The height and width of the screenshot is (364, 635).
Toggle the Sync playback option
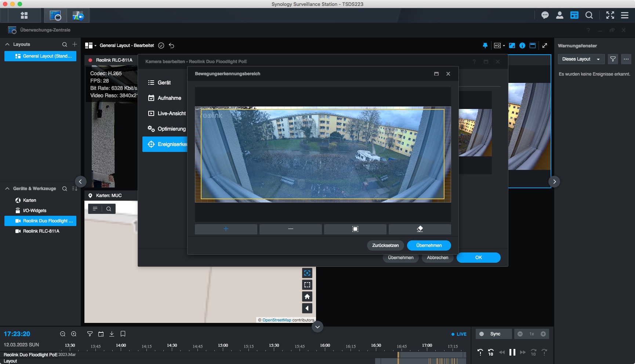(493, 334)
